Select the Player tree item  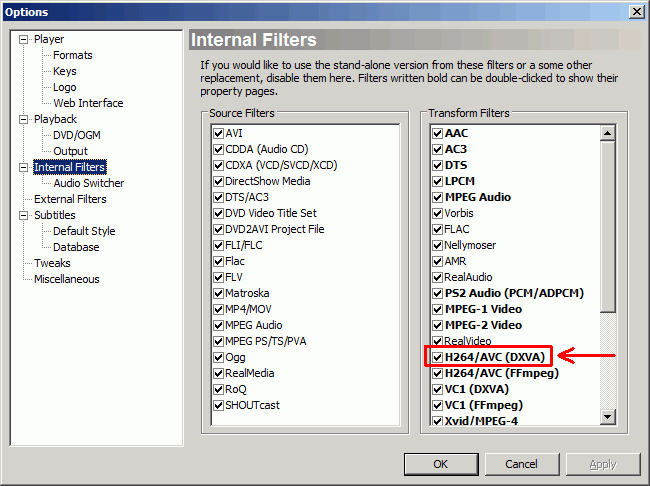[x=49, y=39]
